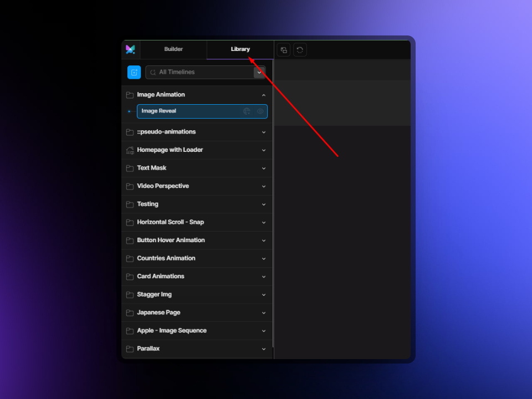Select the Card Animations label
The image size is (532, 399).
pyautogui.click(x=161, y=276)
